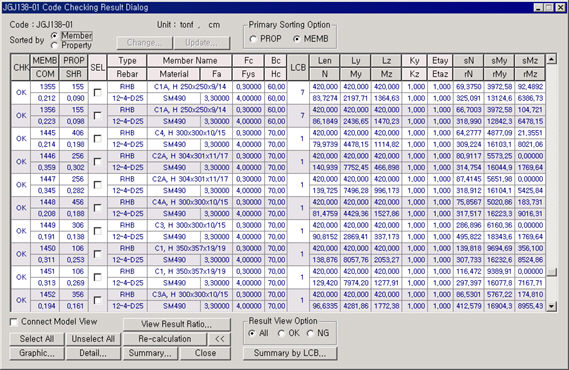Click OK status of member 1449

(x=21, y=231)
